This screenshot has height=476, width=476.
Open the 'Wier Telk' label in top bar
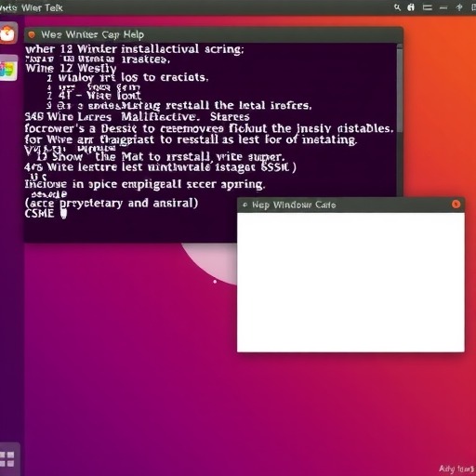tap(42, 7)
